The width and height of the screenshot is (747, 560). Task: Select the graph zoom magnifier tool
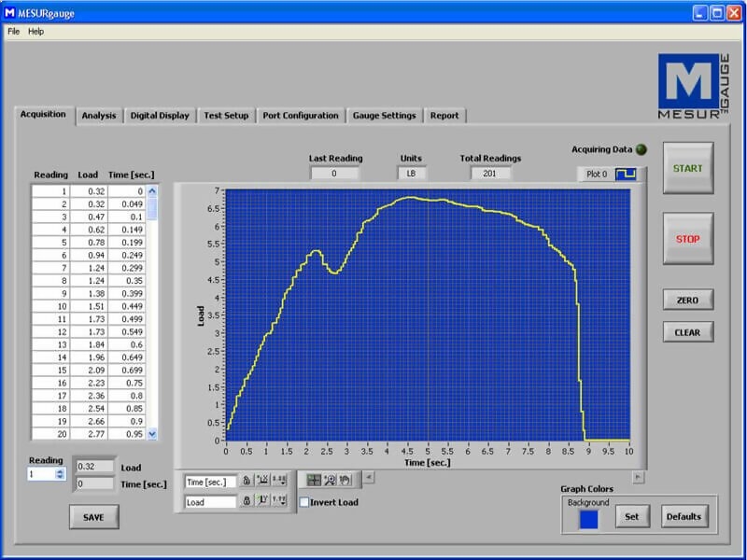pyautogui.click(x=330, y=480)
